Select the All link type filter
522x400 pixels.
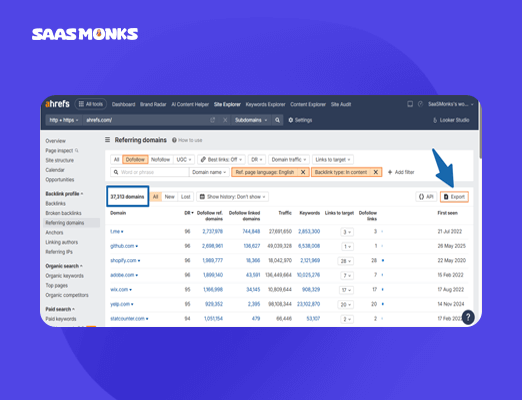pos(116,160)
